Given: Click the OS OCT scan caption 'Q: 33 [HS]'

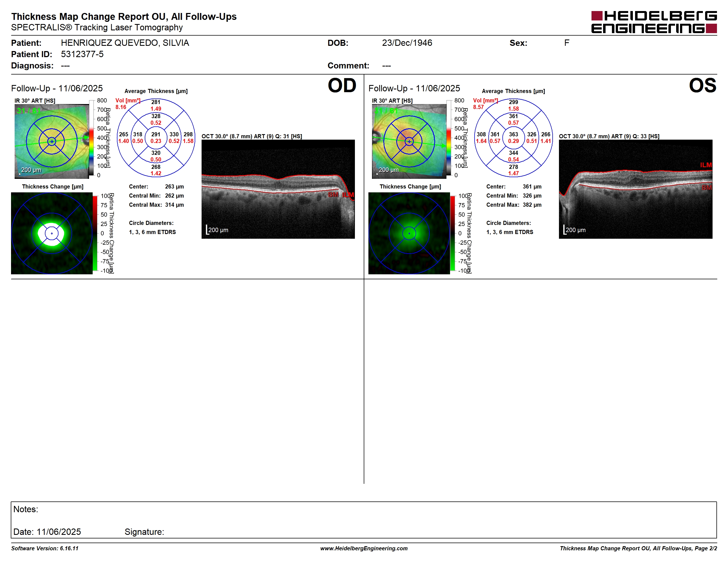Looking at the screenshot, I should [x=646, y=136].
